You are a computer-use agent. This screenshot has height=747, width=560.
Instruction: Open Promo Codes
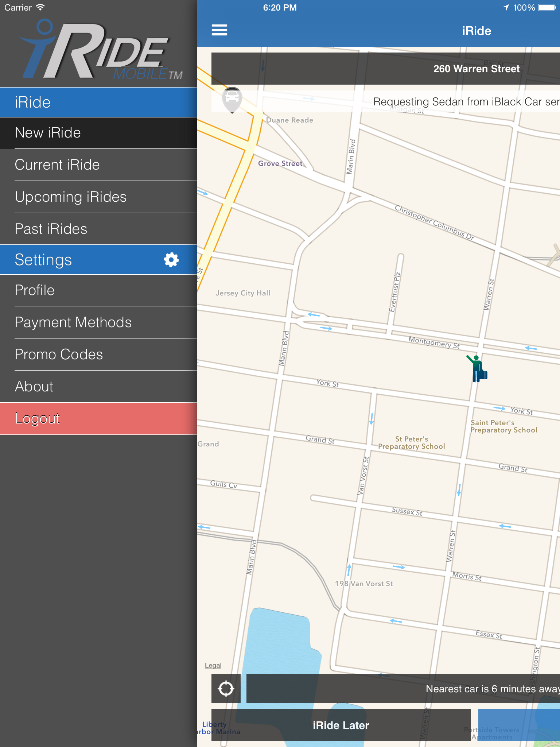pyautogui.click(x=98, y=355)
